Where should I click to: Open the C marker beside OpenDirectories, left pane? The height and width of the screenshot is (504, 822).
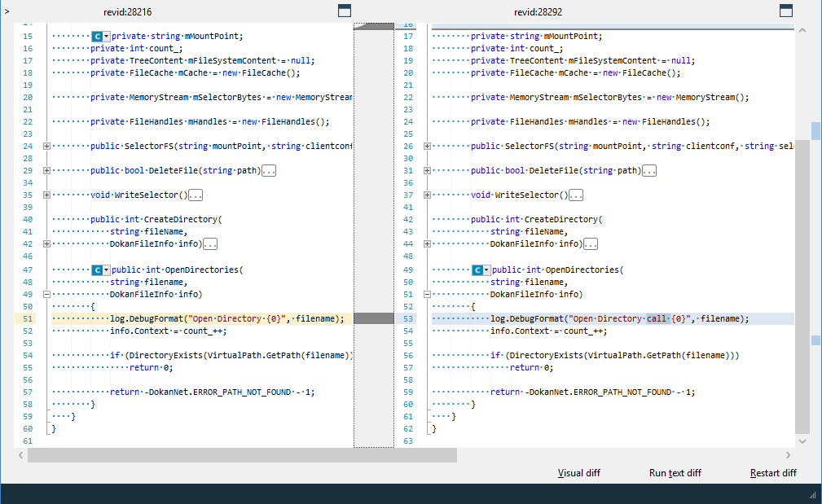point(101,270)
